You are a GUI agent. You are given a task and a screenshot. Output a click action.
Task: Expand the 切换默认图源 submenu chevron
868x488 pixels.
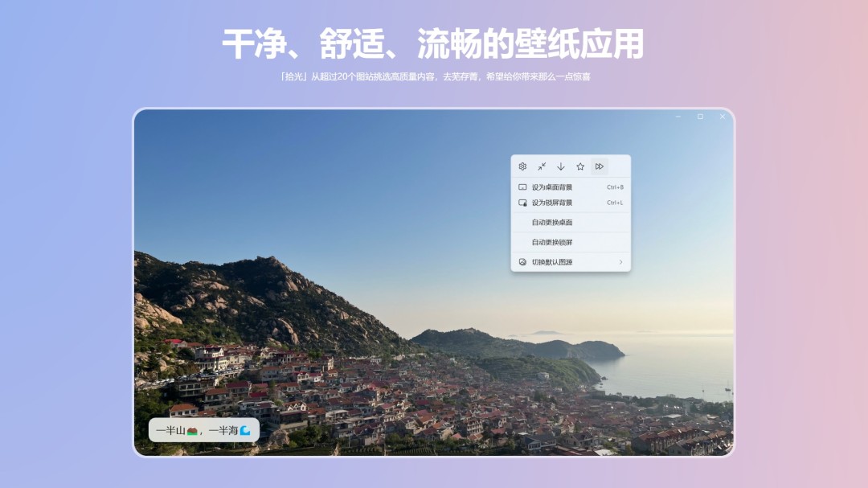(x=620, y=261)
